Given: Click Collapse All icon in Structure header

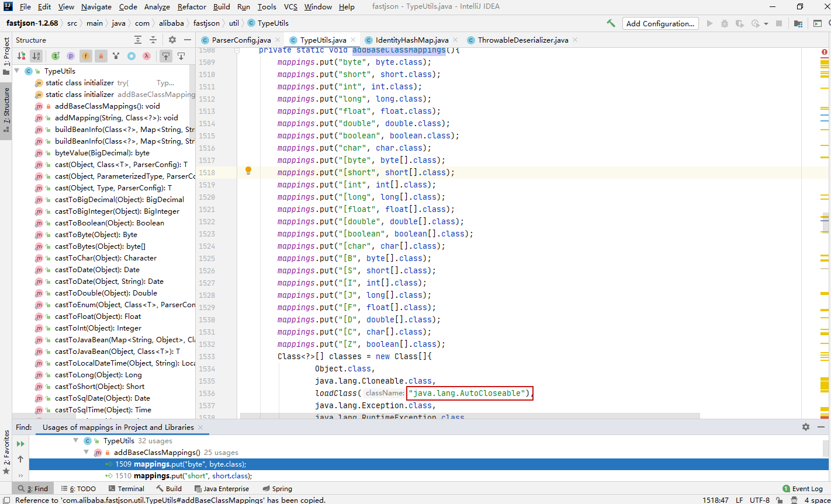Looking at the screenshot, I should tap(153, 40).
